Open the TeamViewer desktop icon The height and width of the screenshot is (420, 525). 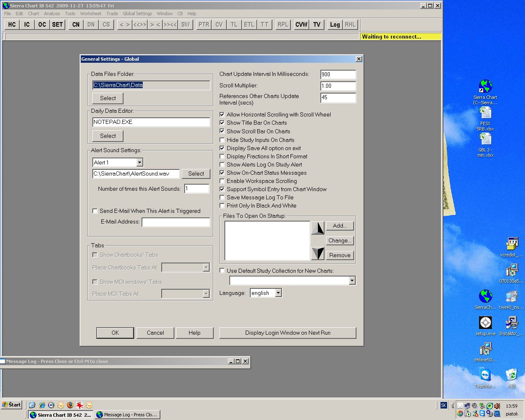click(485, 375)
